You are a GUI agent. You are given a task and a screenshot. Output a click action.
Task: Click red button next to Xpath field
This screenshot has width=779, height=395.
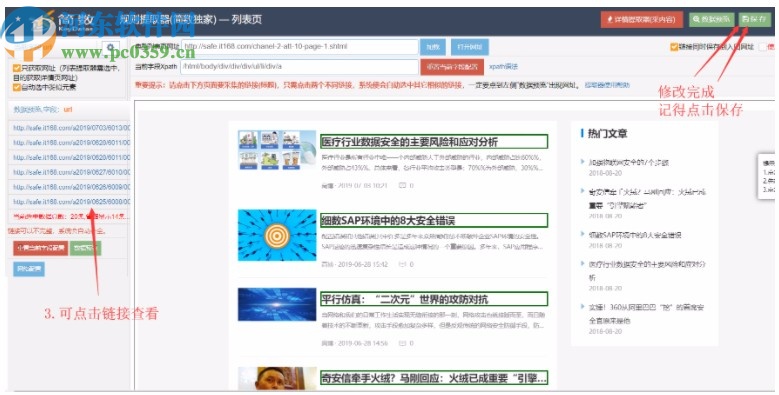452,67
